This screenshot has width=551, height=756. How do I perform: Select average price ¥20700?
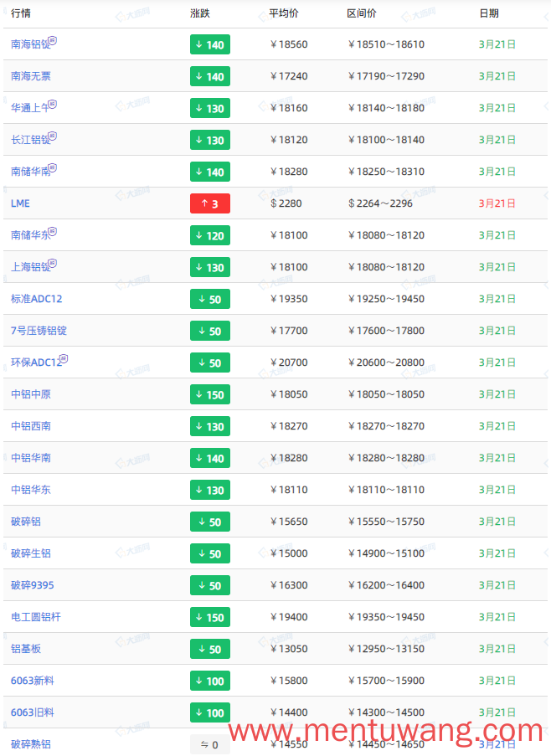point(289,363)
